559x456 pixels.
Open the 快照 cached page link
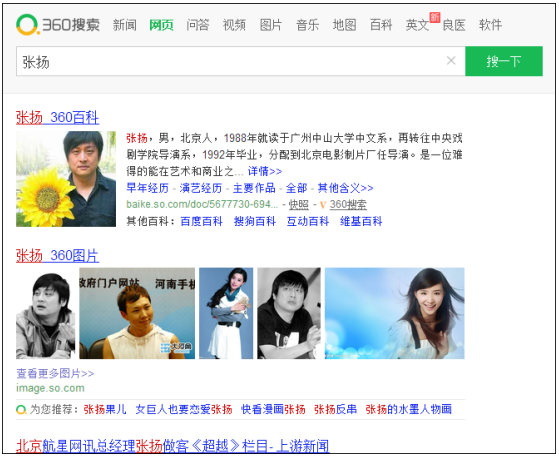(x=298, y=204)
